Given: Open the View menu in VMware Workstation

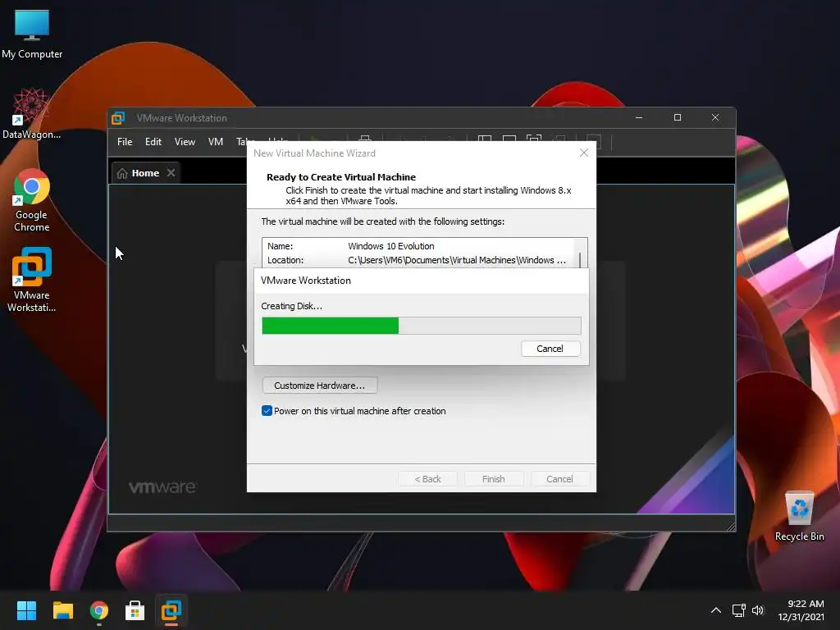Looking at the screenshot, I should click(x=185, y=142).
